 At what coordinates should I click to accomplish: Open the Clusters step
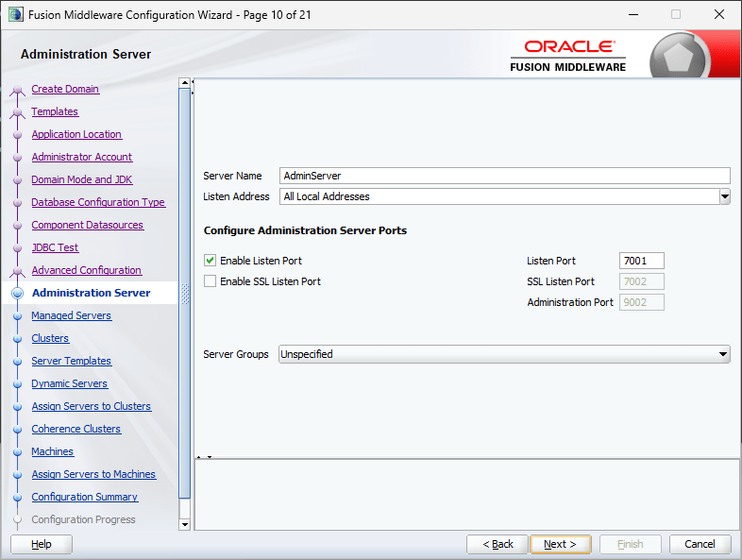[x=50, y=338]
